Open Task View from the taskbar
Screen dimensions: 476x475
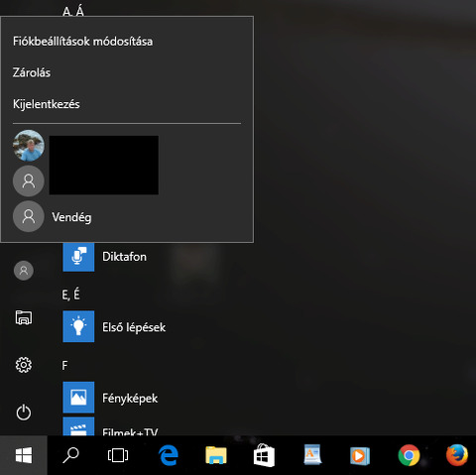pos(118,455)
